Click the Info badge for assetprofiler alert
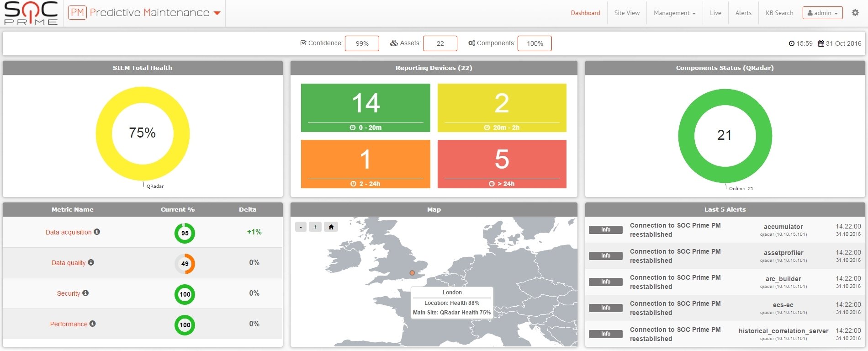 606,255
